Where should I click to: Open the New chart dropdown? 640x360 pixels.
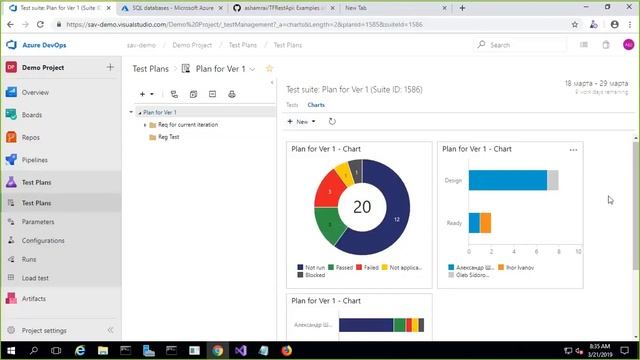click(302, 121)
